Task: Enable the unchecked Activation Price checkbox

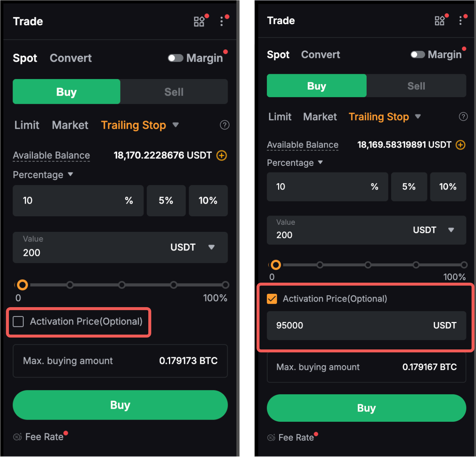Action: click(18, 322)
